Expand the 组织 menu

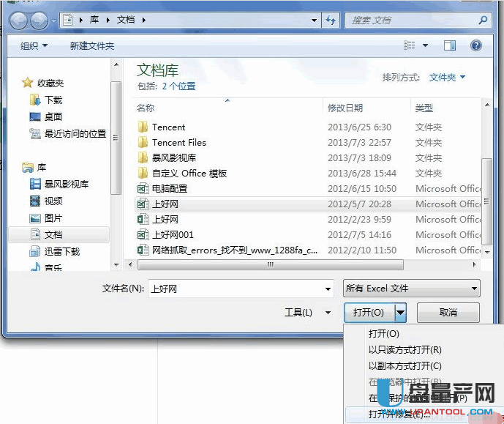click(34, 46)
